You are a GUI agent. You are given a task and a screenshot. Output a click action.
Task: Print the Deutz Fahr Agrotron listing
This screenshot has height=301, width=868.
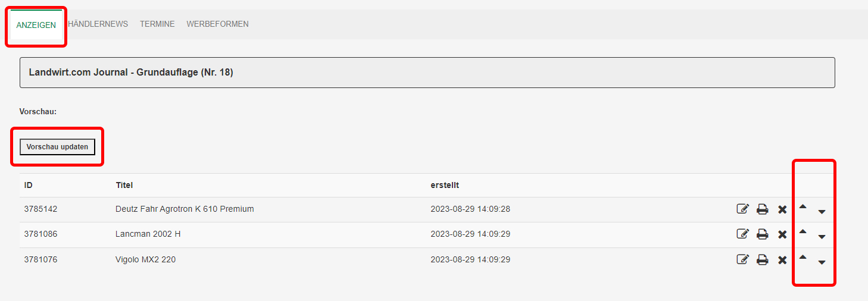(x=762, y=209)
